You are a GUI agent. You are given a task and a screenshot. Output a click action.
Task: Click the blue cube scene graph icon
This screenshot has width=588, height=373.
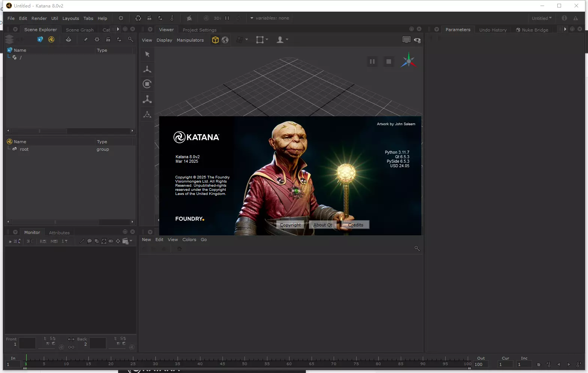click(40, 39)
